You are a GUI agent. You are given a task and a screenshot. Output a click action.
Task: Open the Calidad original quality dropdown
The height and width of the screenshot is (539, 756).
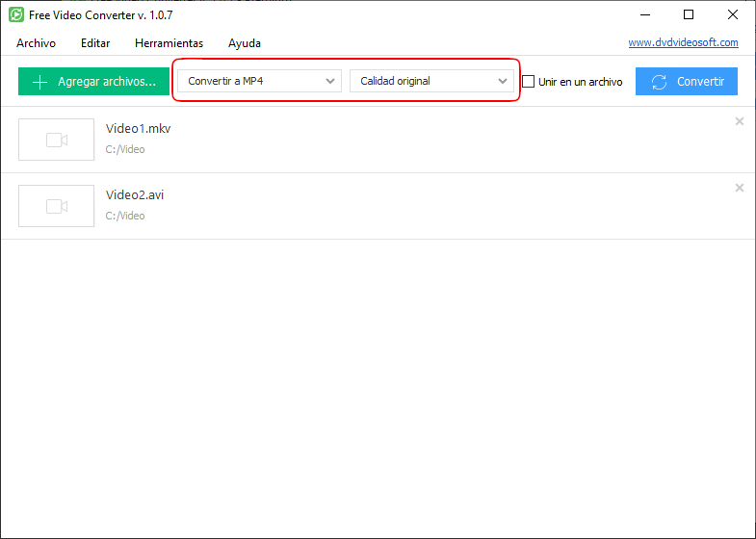[431, 81]
